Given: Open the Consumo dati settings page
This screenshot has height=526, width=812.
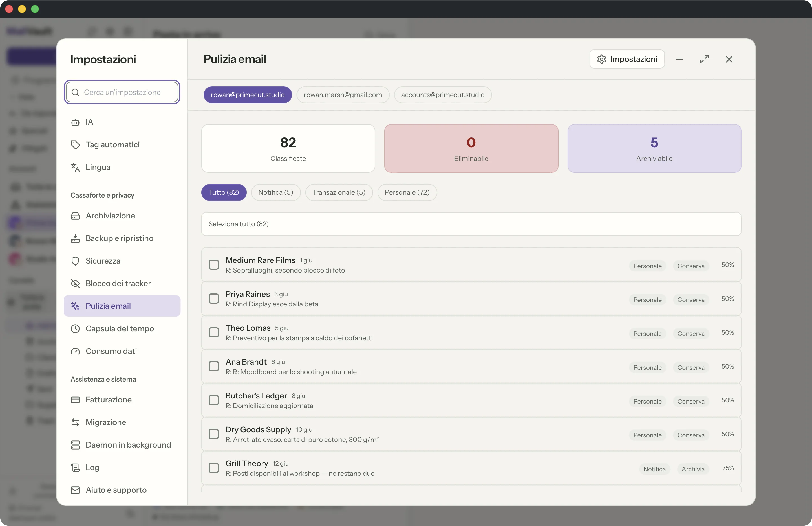Looking at the screenshot, I should click(122, 351).
